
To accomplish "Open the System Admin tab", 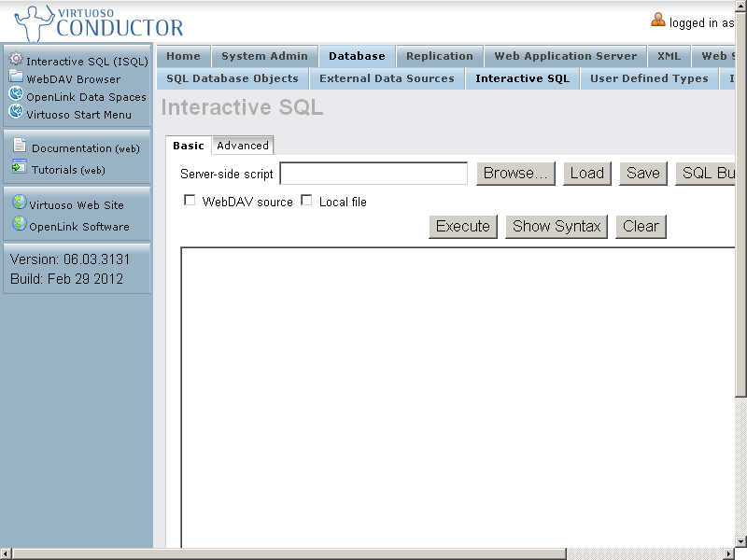I will pos(264,56).
